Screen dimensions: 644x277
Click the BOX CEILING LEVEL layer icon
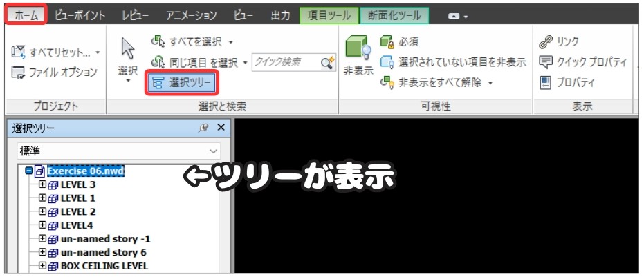click(53, 267)
